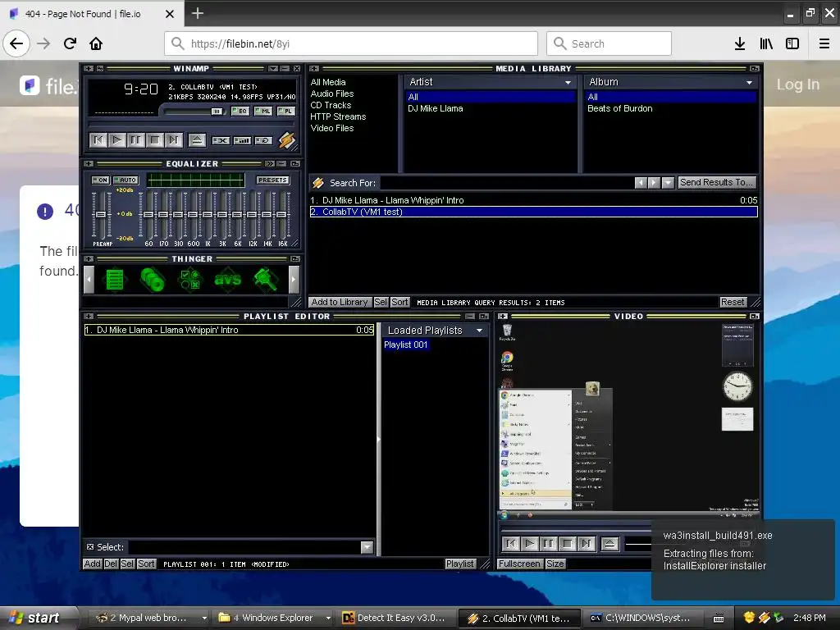840x630 pixels.
Task: Click the 60 Hz band slider in equalizer
Action: pos(148,214)
